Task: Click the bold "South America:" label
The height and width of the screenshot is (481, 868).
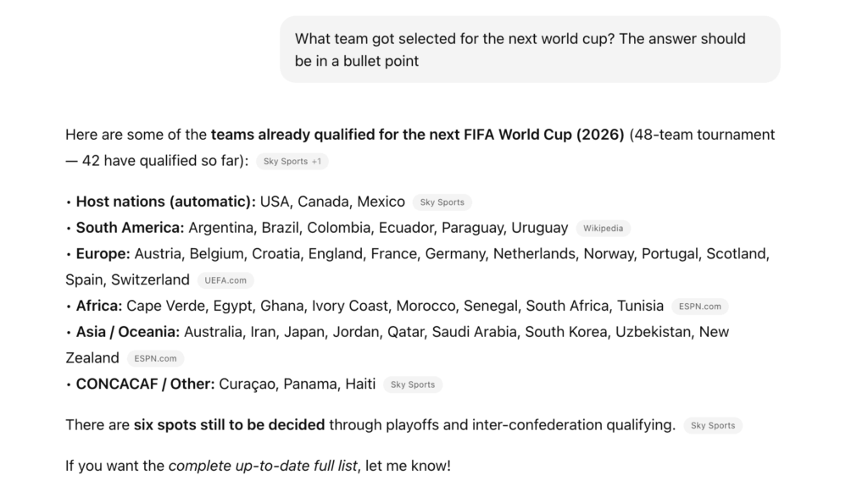Action: coord(130,228)
